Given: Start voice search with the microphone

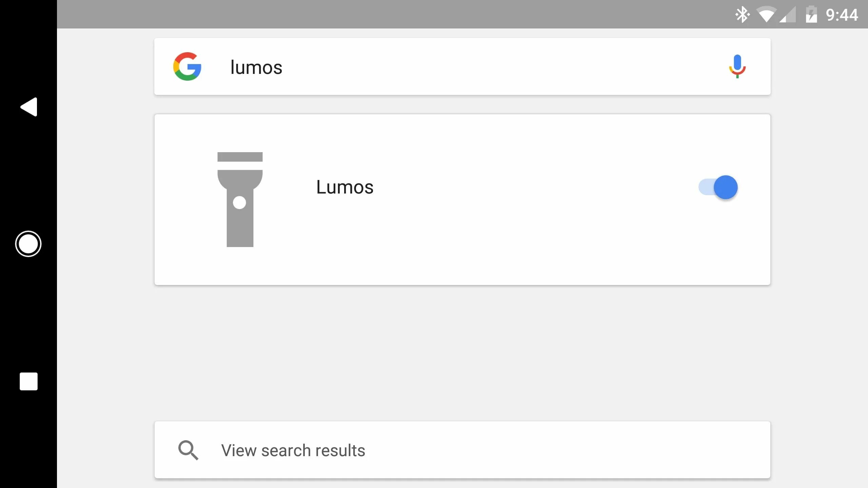Looking at the screenshot, I should pos(737,66).
